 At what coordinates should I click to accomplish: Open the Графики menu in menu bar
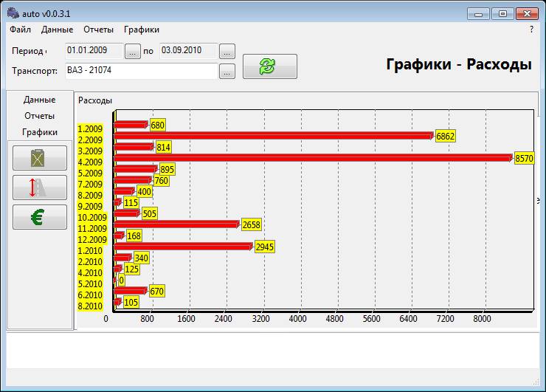[142, 30]
